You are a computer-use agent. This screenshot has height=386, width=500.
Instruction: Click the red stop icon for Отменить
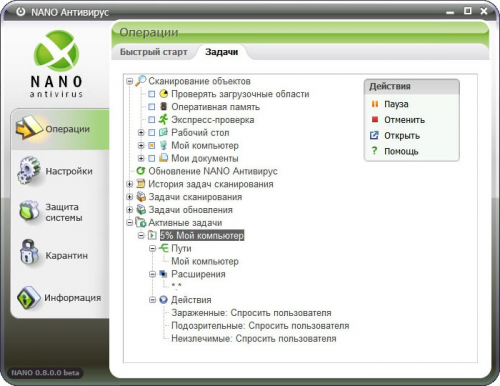click(x=375, y=119)
